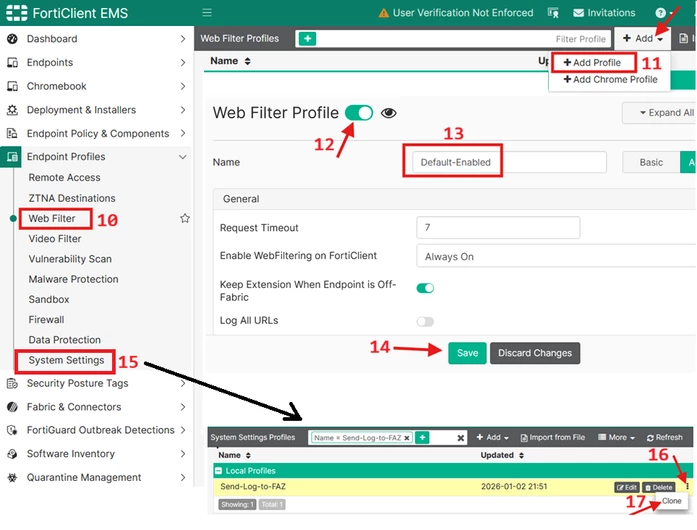Click the document icon right of Add
This screenshot has height=530, width=697.
[x=684, y=39]
